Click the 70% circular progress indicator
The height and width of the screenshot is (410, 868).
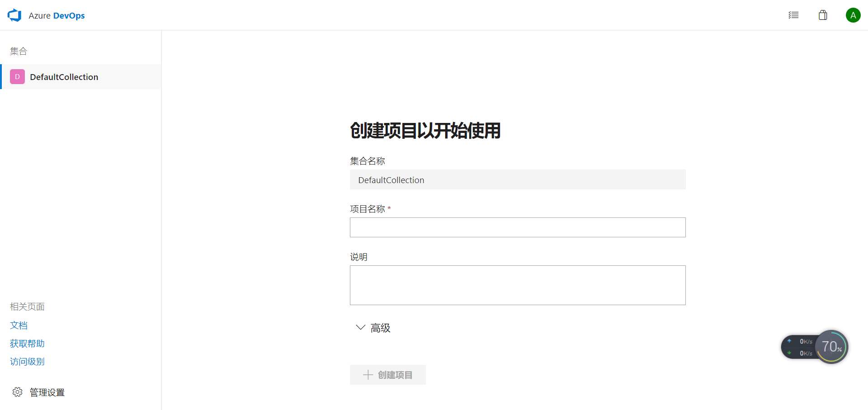(x=832, y=347)
